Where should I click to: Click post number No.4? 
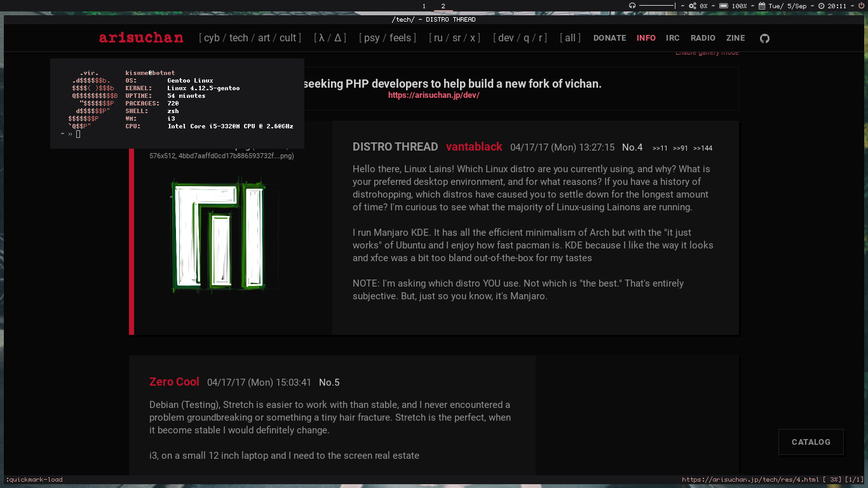pyautogui.click(x=632, y=147)
